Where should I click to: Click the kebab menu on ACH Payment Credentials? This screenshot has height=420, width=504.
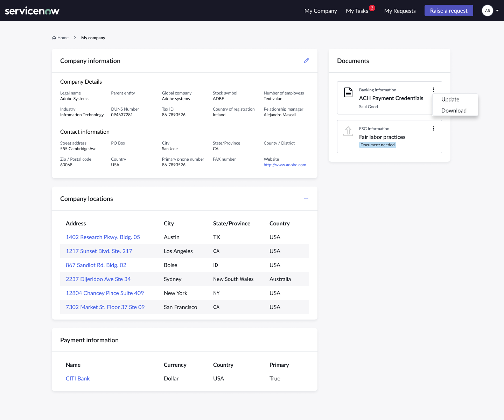click(433, 90)
